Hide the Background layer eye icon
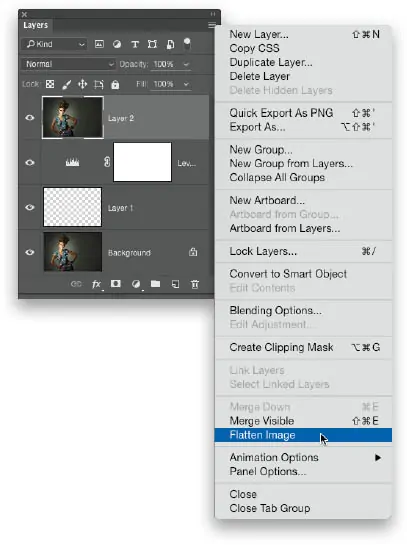Image resolution: width=407 pixels, height=545 pixels. click(30, 252)
